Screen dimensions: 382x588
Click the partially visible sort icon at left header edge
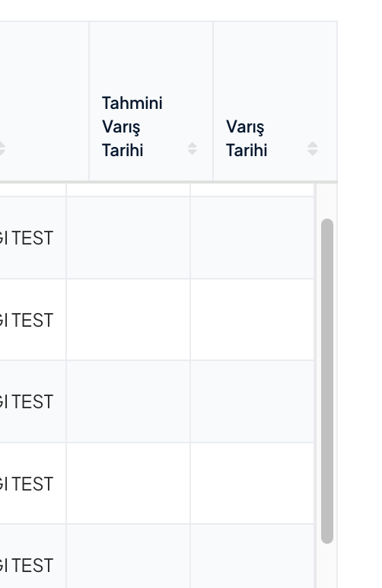pyautogui.click(x=2, y=149)
